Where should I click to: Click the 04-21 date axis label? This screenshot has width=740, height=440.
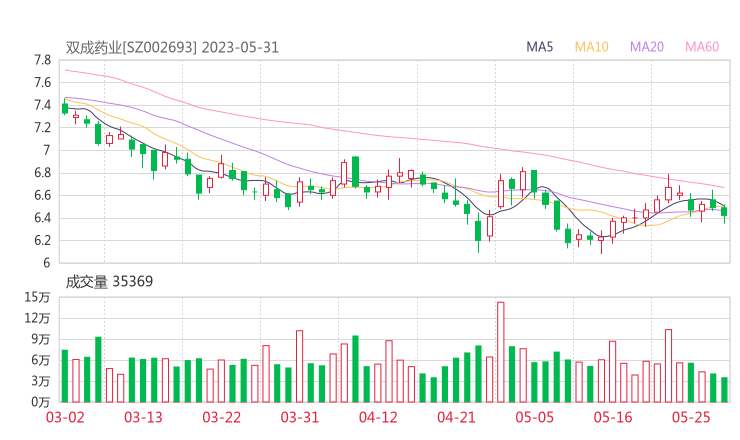456,417
